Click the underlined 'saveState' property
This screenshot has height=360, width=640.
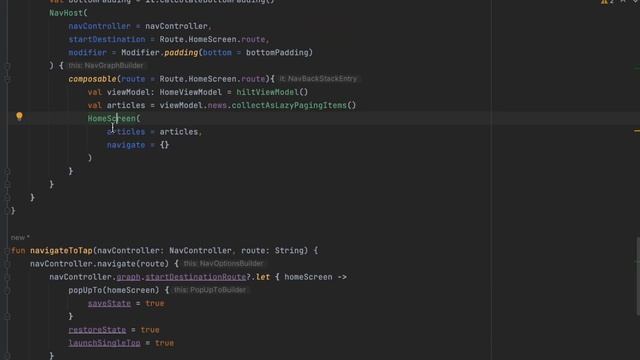click(109, 303)
